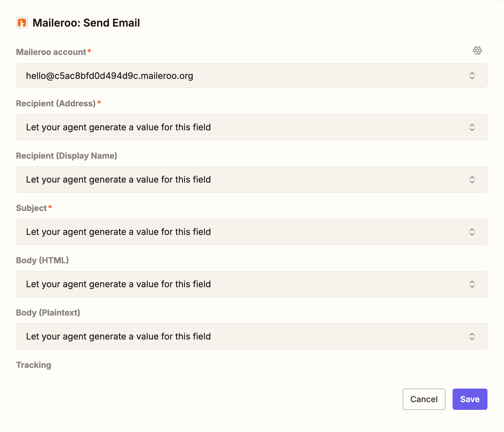
Task: Click the chevron arrows on Recipient (Address) field
Action: 472,127
